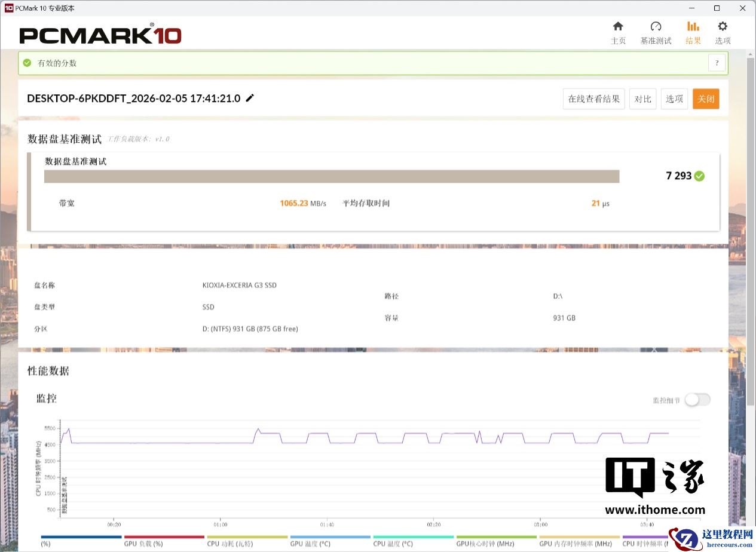Click the orange 关闭 button
756x552 pixels.
(706, 99)
